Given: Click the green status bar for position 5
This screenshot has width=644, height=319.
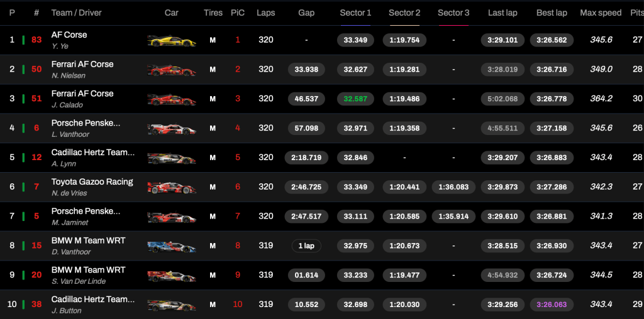Looking at the screenshot, I should (x=23, y=158).
